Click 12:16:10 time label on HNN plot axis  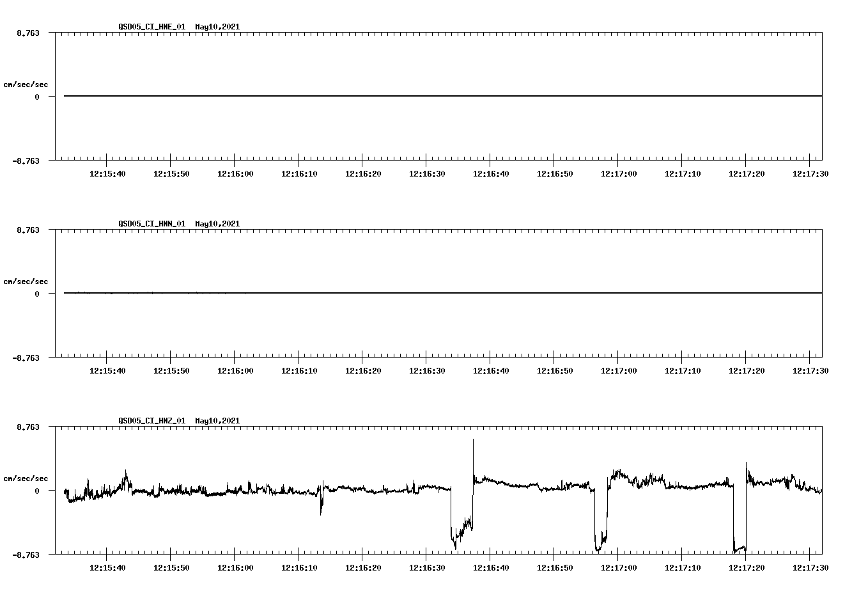pyautogui.click(x=299, y=370)
